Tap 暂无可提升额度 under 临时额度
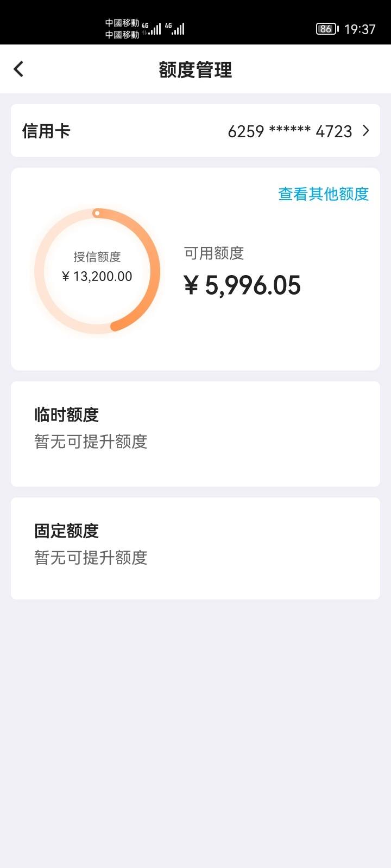Viewport: 391px width, 868px height. (x=91, y=442)
